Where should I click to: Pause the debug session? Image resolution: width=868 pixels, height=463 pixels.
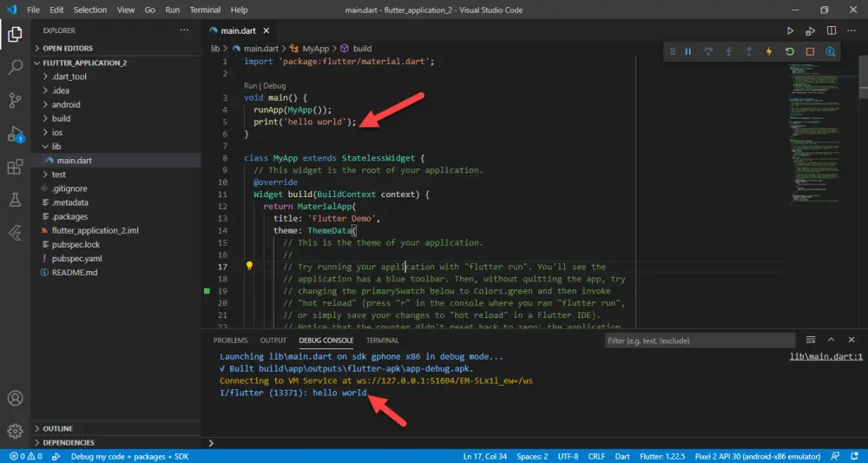pyautogui.click(x=688, y=51)
